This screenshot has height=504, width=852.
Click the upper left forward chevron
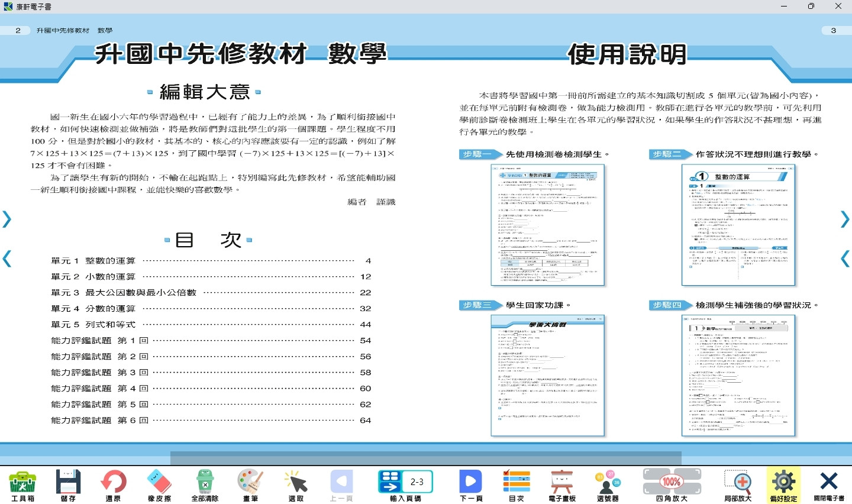[7, 219]
